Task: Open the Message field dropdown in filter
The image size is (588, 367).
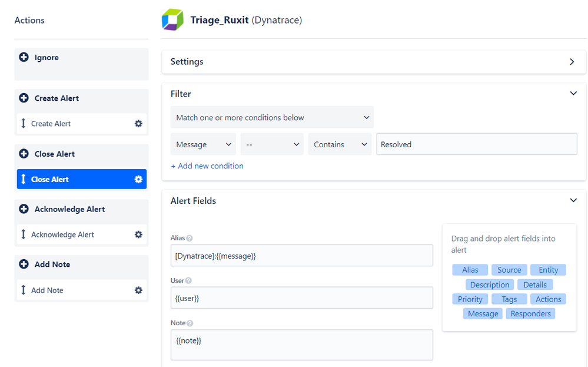Action: click(x=203, y=144)
